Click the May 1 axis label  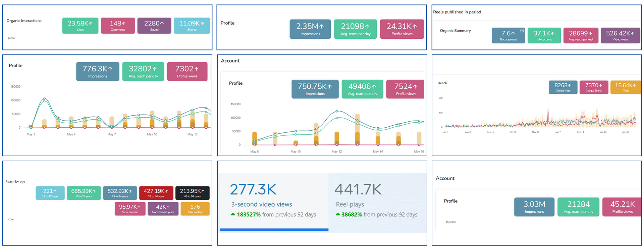coord(31,134)
